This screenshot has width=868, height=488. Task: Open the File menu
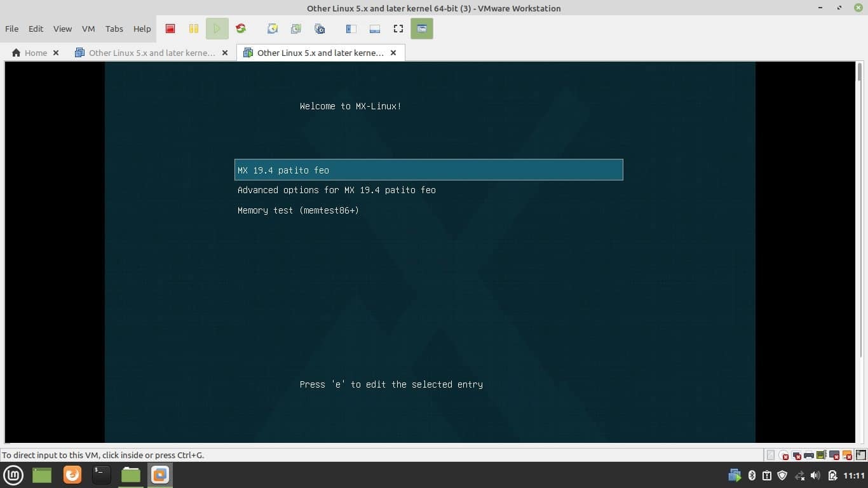point(11,29)
